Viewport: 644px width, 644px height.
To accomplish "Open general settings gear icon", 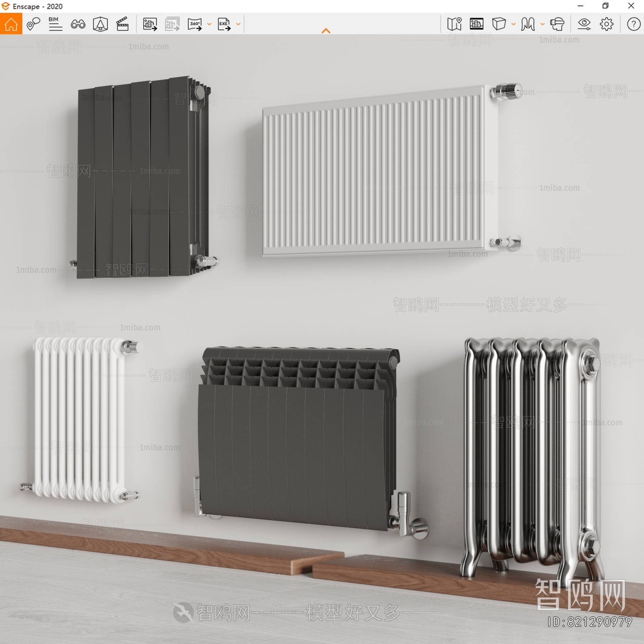I will [607, 24].
